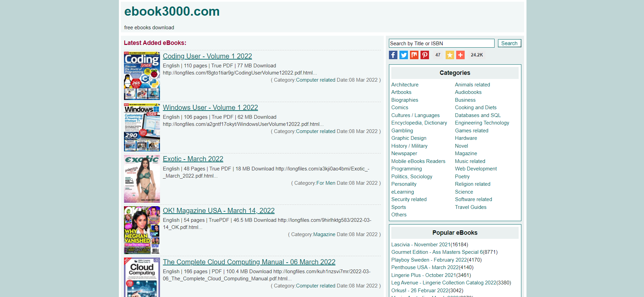Browse History / Military category

409,146
